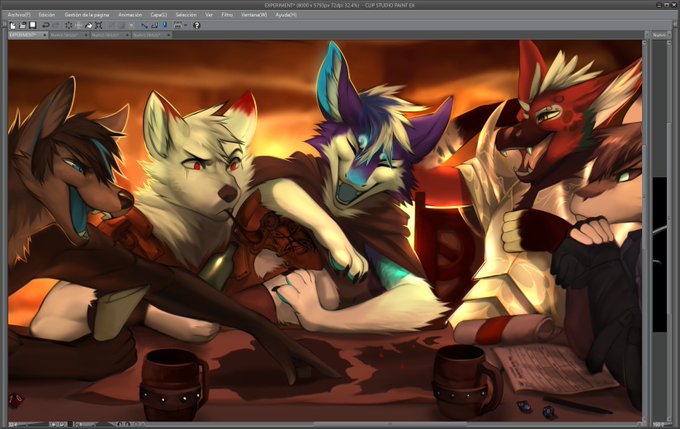
Task: Open the Ayuda menu
Action: tap(286, 15)
